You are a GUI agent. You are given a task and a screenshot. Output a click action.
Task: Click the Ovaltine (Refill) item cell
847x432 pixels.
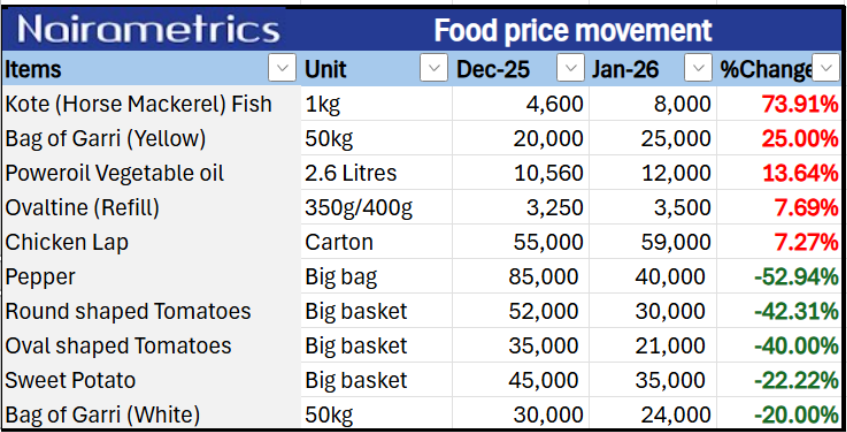(x=82, y=208)
